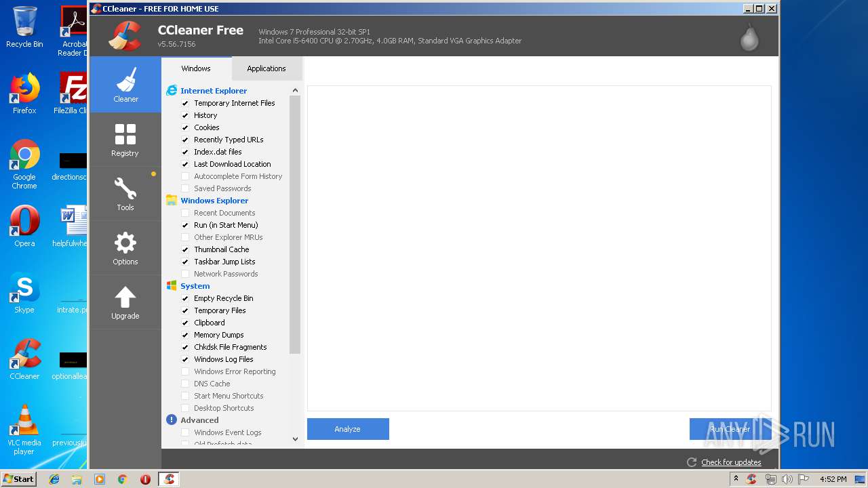The height and width of the screenshot is (488, 868).
Task: Click the Analyze button
Action: tap(348, 429)
